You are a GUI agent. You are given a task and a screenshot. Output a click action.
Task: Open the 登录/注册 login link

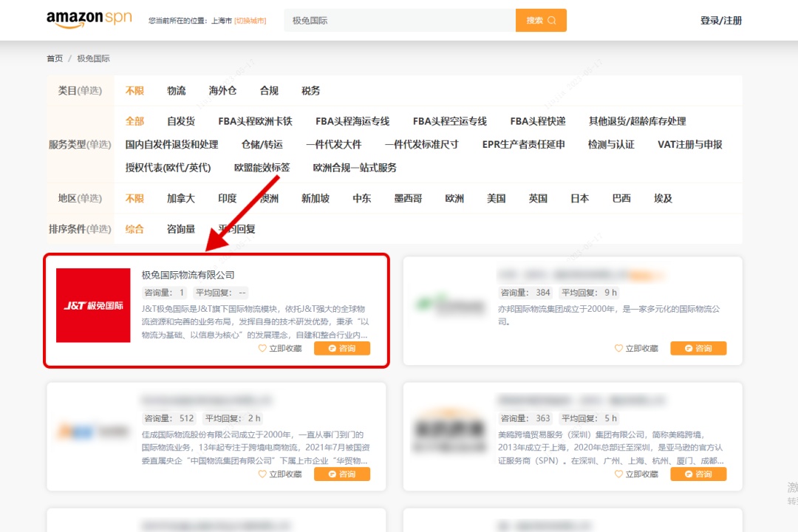720,21
